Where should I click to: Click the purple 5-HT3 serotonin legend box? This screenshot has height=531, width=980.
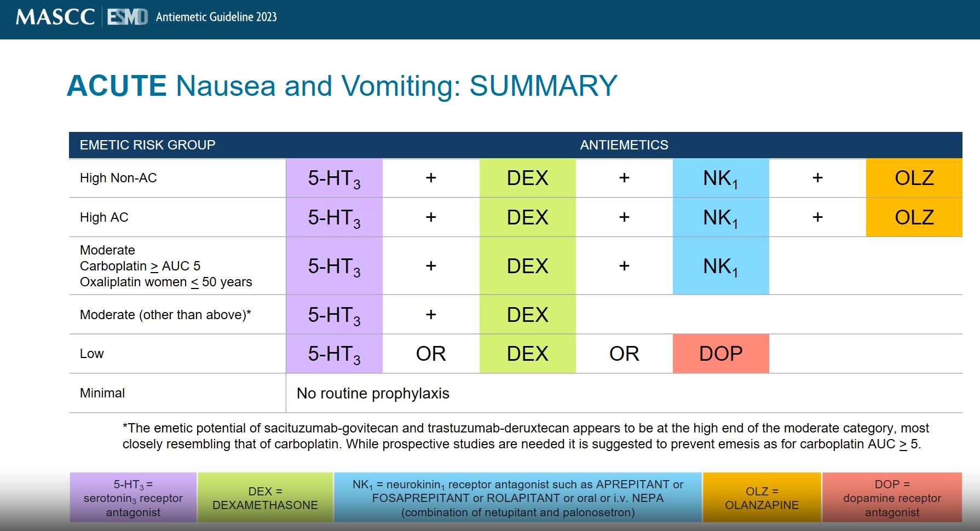133,498
